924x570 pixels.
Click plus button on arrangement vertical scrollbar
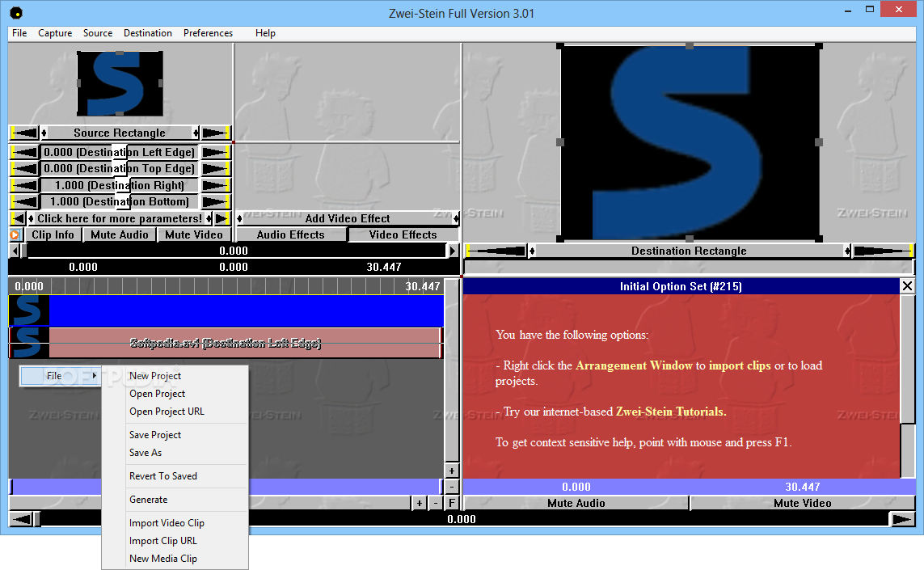click(x=451, y=471)
